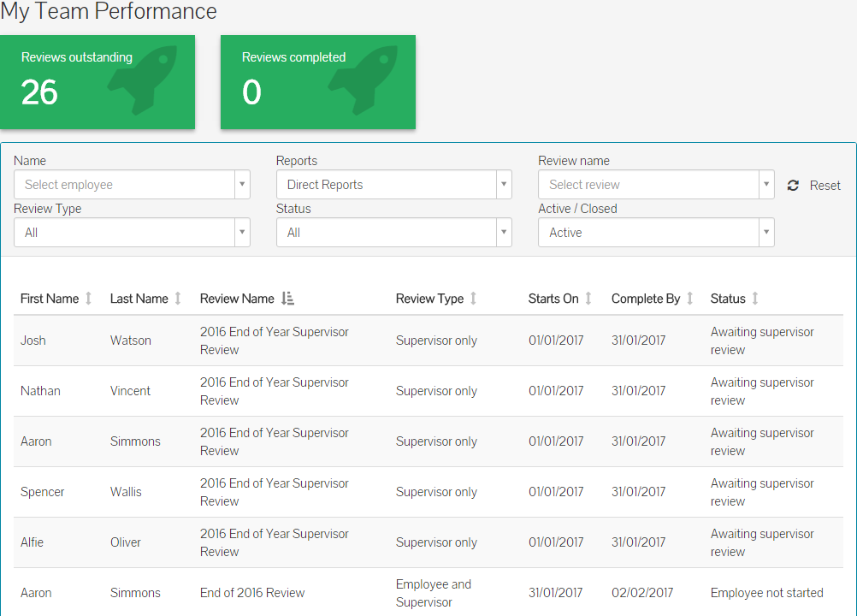Viewport: 857px width, 616px height.
Task: Open the Active / Closed dropdown arrow
Action: 766,233
